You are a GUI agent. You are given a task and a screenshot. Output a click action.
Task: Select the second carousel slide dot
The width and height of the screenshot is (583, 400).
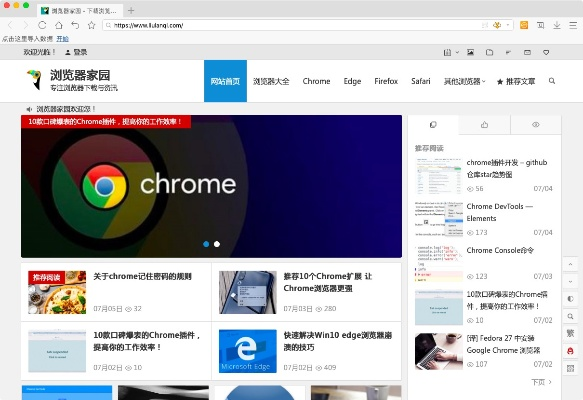pyautogui.click(x=217, y=244)
